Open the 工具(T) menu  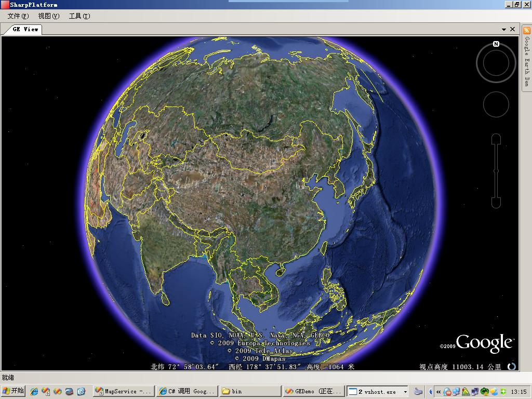click(x=79, y=16)
